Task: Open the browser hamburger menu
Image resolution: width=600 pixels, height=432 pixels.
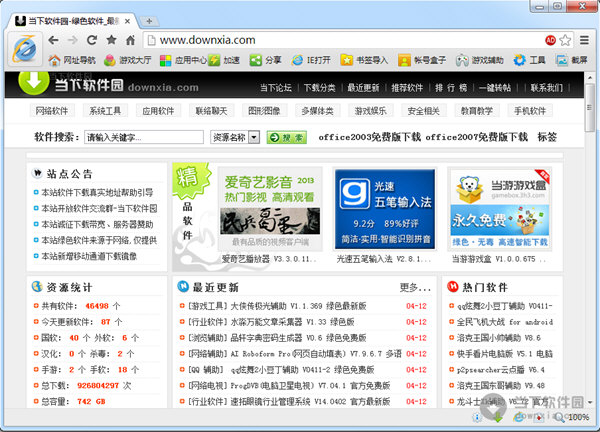Action: 584,40
